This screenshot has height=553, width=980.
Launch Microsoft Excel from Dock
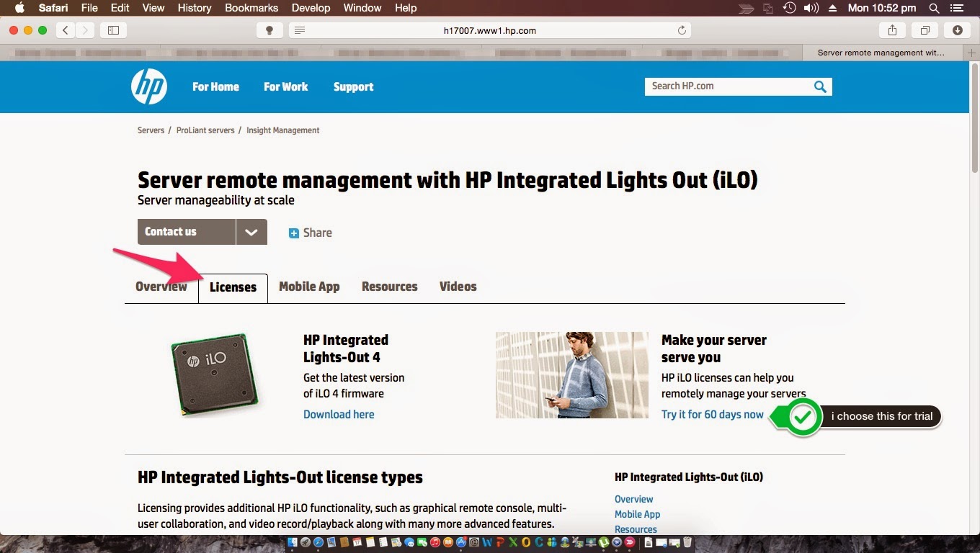point(513,542)
